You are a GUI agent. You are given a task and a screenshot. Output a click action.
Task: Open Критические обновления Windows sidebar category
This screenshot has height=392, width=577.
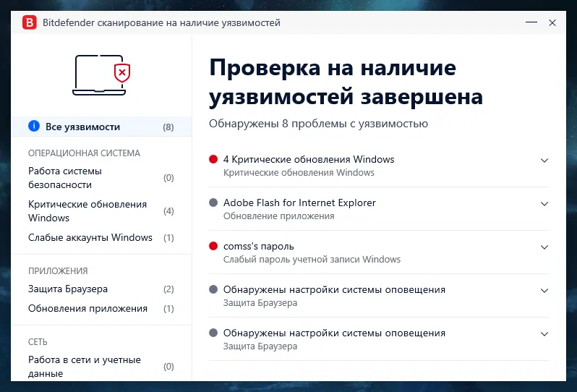[x=101, y=211]
